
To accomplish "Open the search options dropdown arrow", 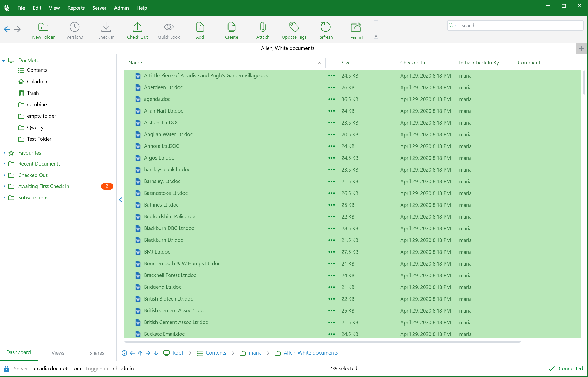I will point(456,25).
